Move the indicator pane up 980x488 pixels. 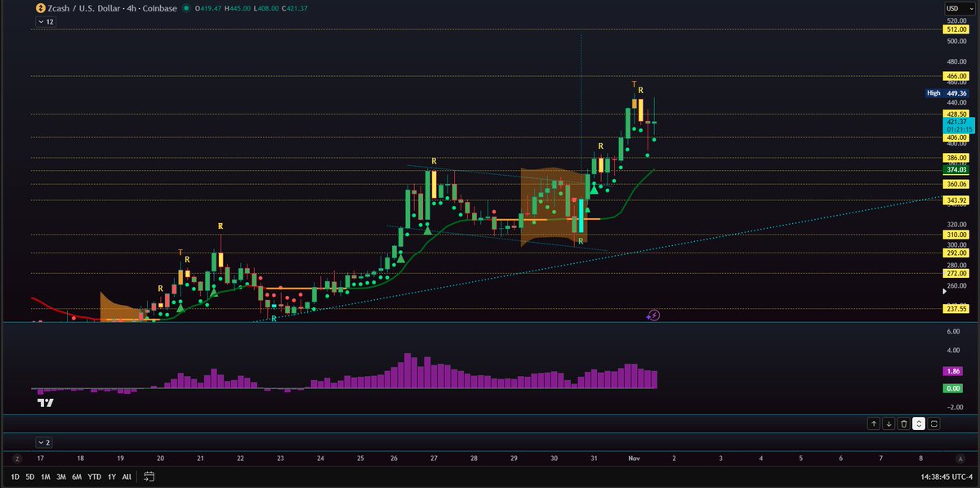click(873, 423)
